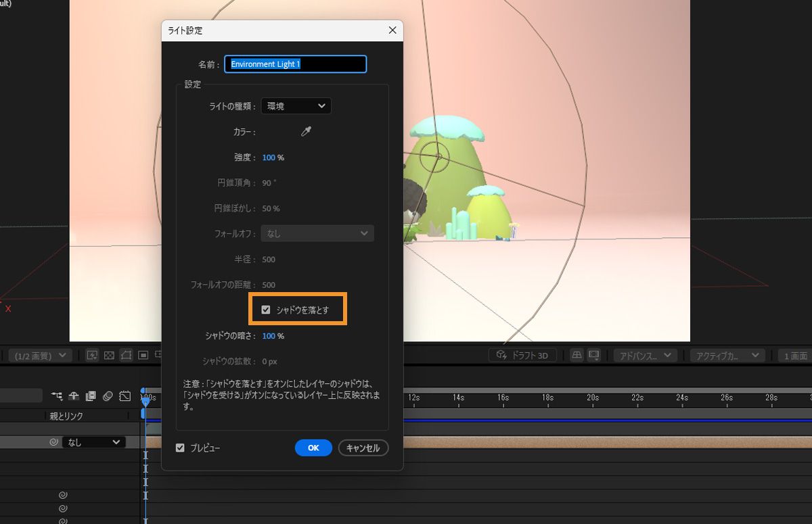The height and width of the screenshot is (524, 812).
Task: Open the 1画面 view layout menu
Action: point(796,354)
